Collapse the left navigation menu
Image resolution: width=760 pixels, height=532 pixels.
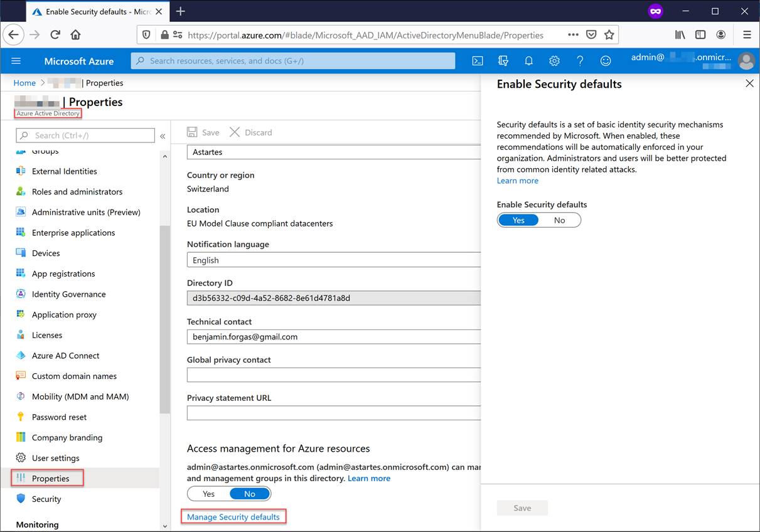click(x=163, y=136)
